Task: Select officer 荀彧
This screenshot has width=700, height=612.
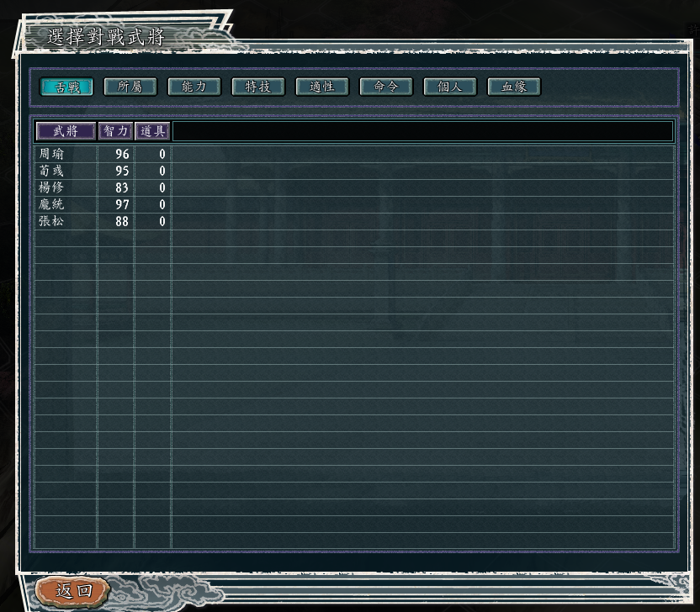Action: coord(51,171)
